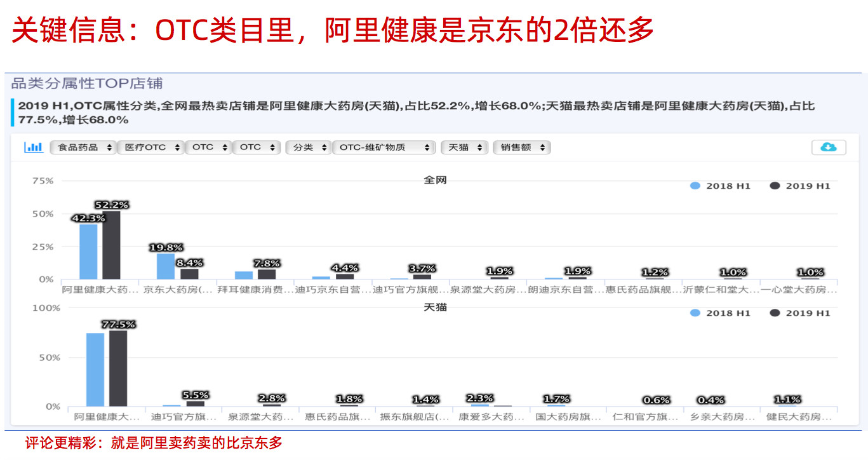This screenshot has width=868, height=460.
Task: Click the 3.7% bar label
Action: coord(422,269)
